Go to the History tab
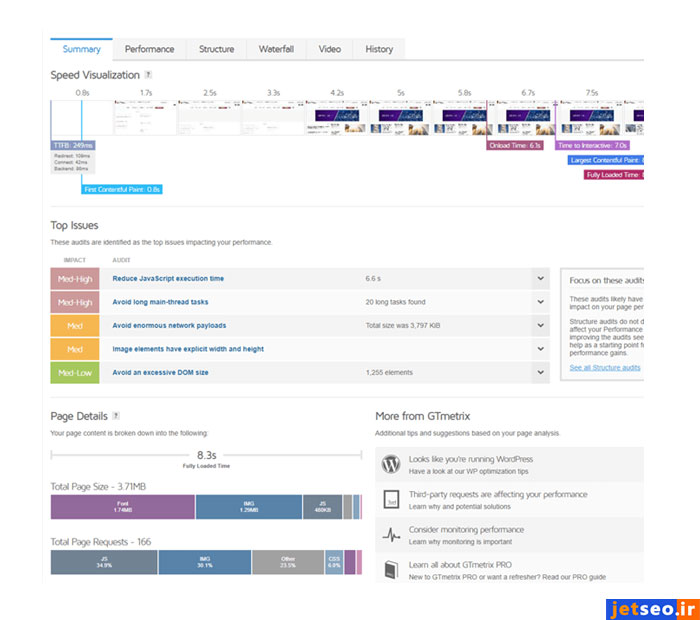Image resolution: width=700 pixels, height=620 pixels. 379,49
